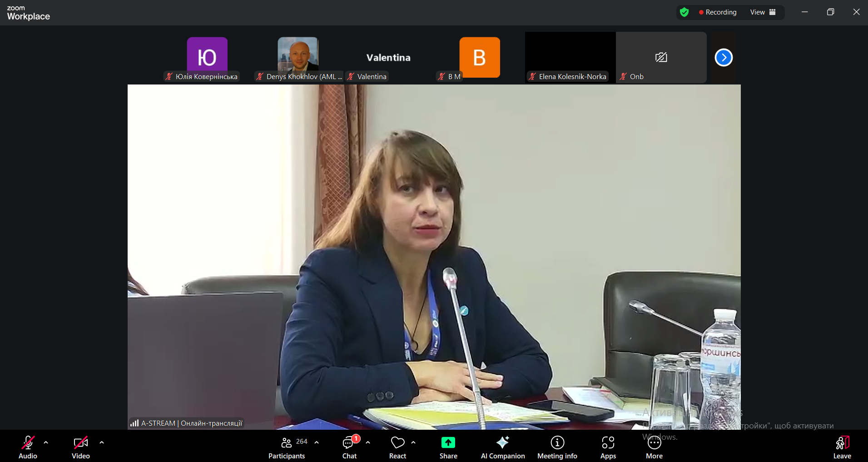Open the Chat panel
The height and width of the screenshot is (462, 868).
click(x=349, y=447)
